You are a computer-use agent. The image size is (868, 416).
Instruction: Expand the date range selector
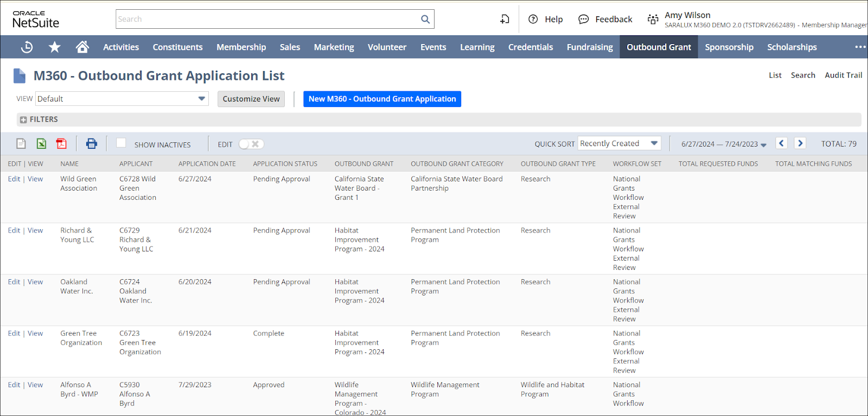[724, 144]
